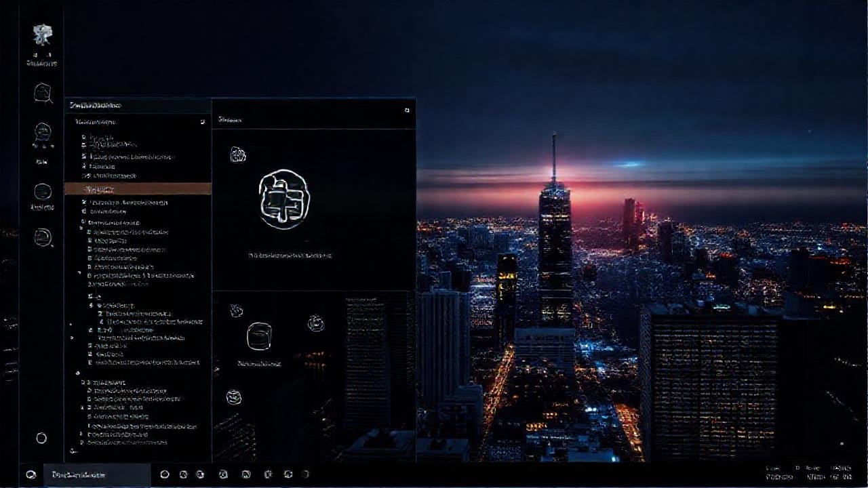Expand the collapse button in tree panel header
This screenshot has width=868, height=488.
pos(202,122)
